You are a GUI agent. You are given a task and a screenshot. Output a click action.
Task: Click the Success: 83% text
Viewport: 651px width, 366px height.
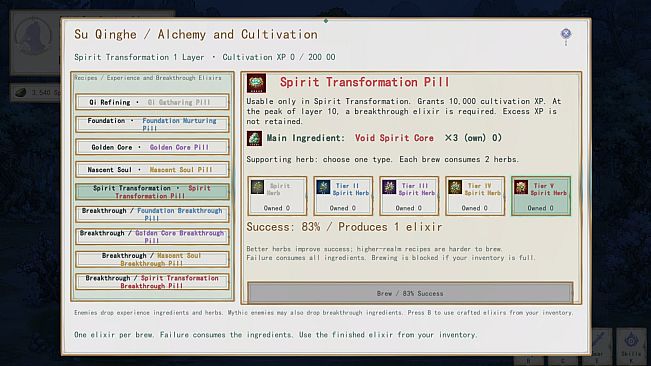pos(284,227)
